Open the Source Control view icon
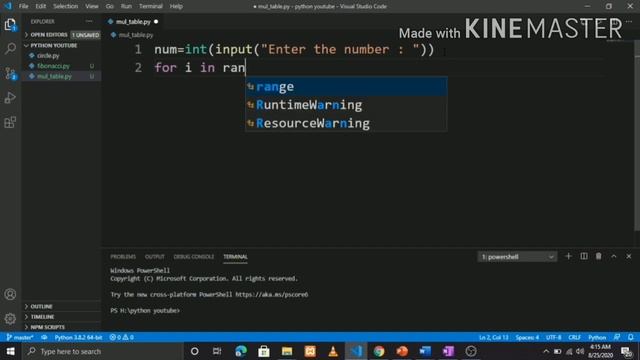Image resolution: width=640 pixels, height=360 pixels. pos(10,73)
